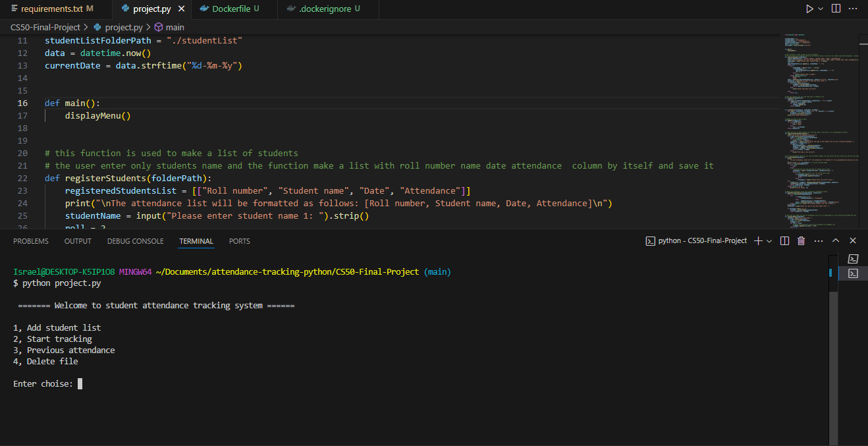The height and width of the screenshot is (446, 868).
Task: Switch to requirements.txt tab
Action: pos(53,9)
